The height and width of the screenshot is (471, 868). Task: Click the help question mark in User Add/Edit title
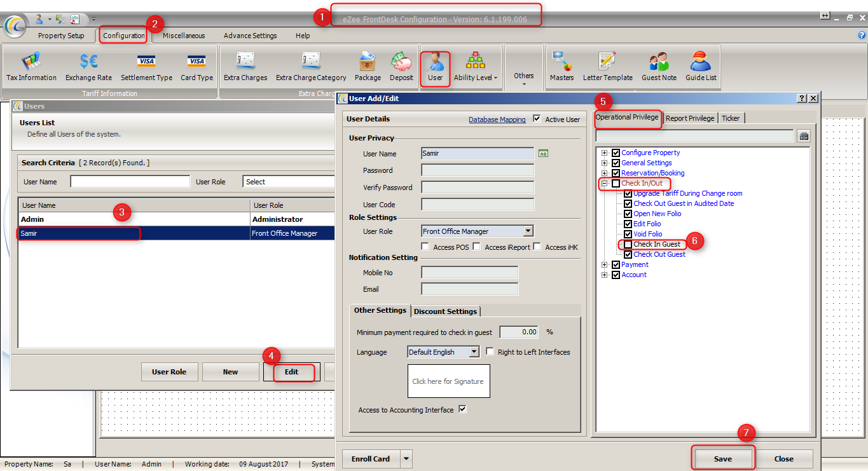click(802, 98)
